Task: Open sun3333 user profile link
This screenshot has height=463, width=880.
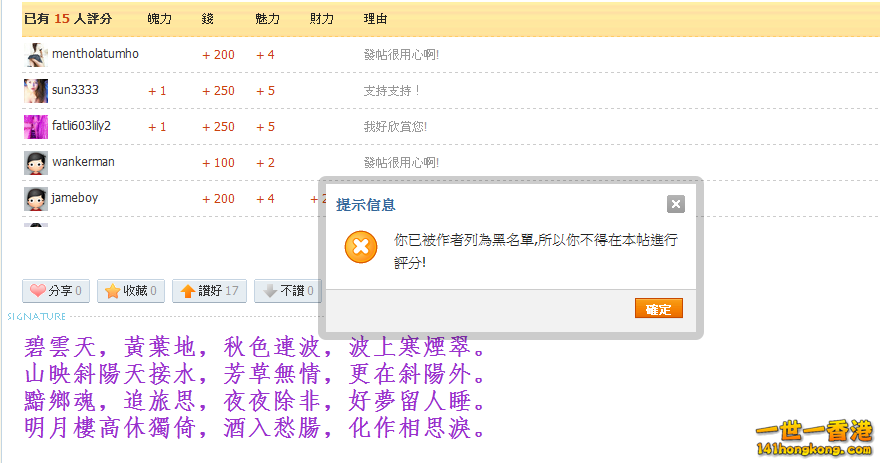Action: pos(75,90)
